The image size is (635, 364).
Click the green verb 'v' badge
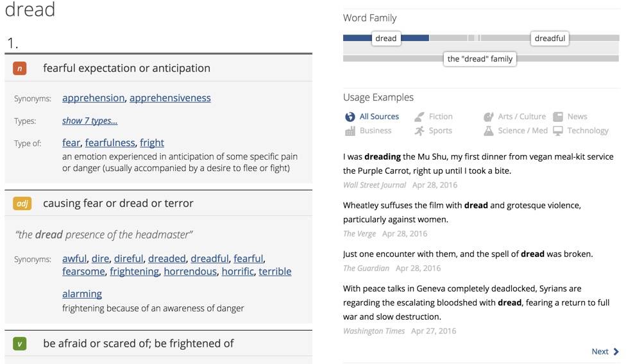pos(20,344)
